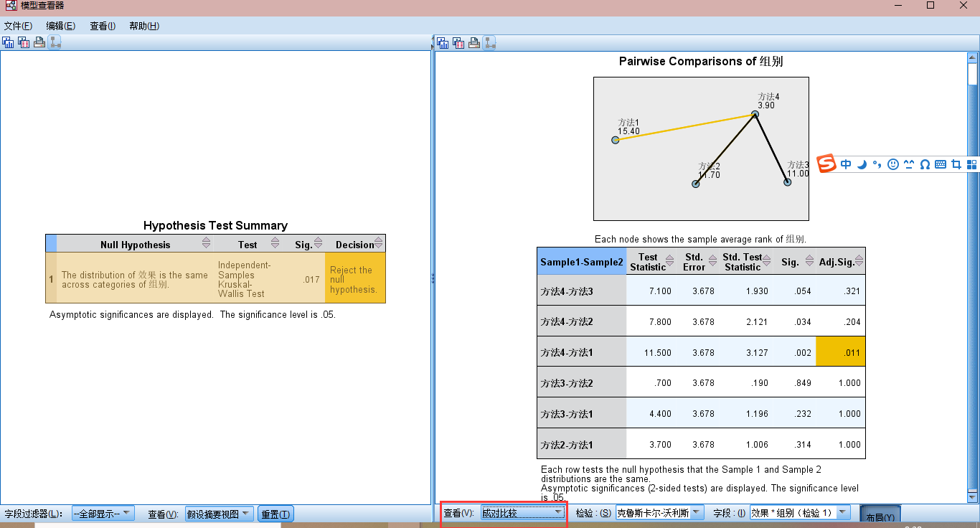
Task: Click the left pane's print toolbar icon
Action: pyautogui.click(x=39, y=43)
